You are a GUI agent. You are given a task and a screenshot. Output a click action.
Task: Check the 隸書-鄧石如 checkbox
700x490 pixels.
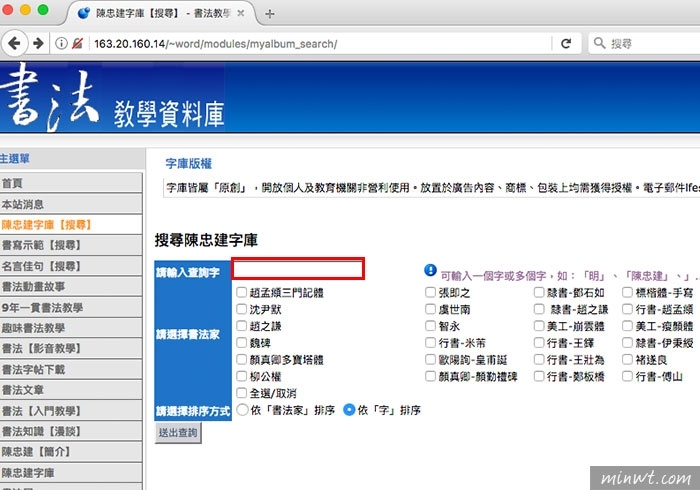[x=539, y=292]
